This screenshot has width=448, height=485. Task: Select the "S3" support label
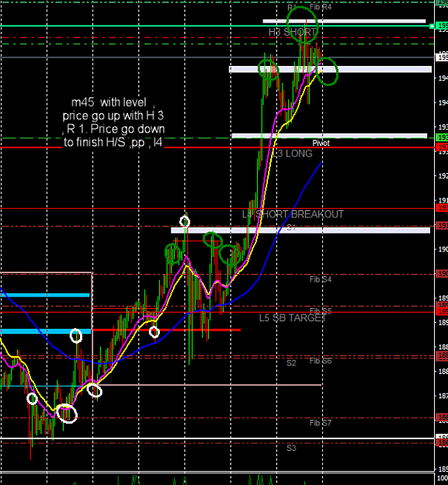click(291, 448)
